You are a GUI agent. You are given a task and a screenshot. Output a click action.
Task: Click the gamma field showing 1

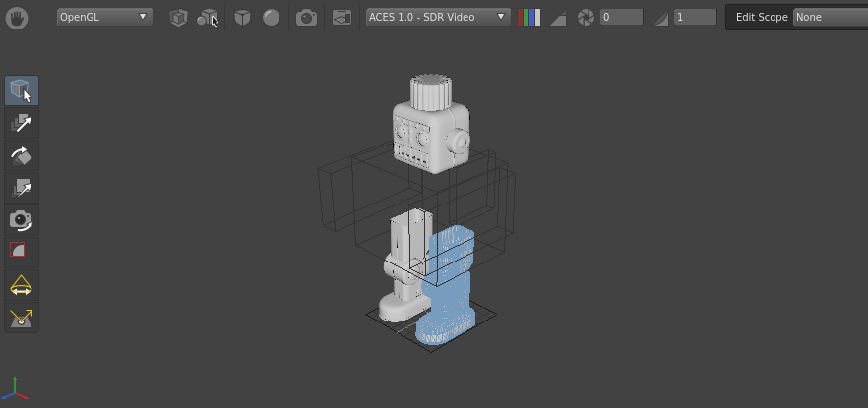click(x=696, y=17)
